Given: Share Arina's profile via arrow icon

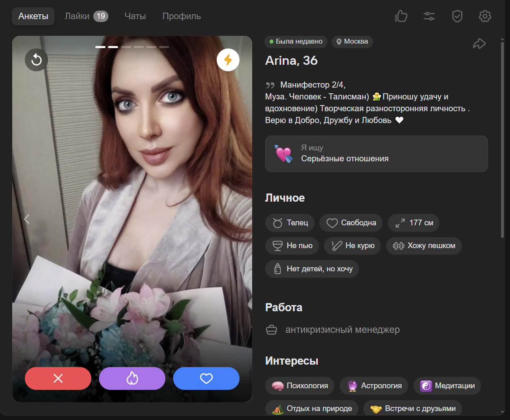Looking at the screenshot, I should click(479, 44).
